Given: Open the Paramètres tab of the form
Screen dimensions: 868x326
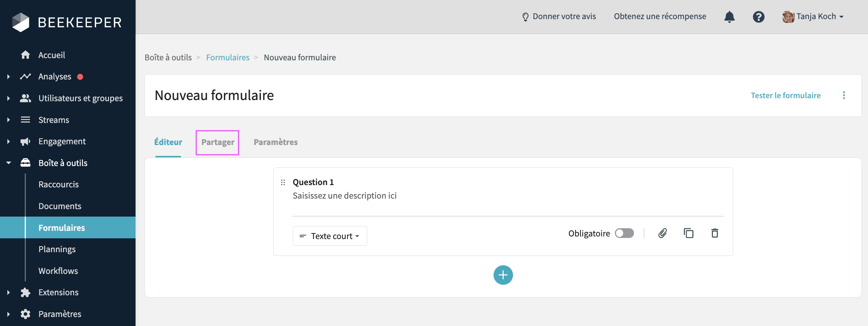Looking at the screenshot, I should [x=276, y=142].
